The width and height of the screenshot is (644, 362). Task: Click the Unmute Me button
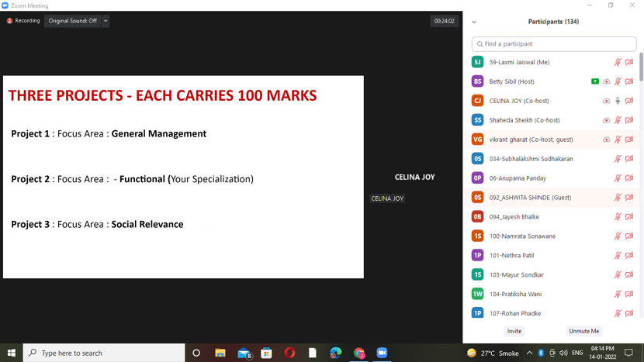pos(583,331)
